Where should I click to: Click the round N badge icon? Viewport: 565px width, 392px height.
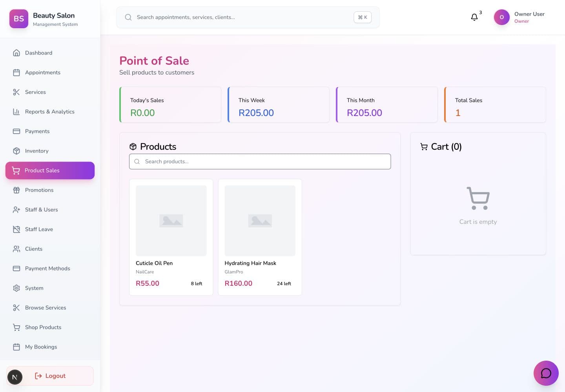point(15,377)
